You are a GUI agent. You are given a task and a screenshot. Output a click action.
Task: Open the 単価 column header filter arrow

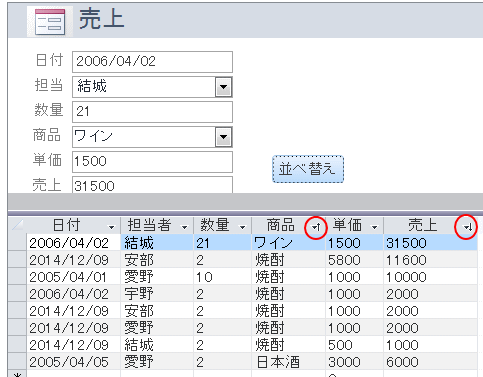[x=374, y=227]
